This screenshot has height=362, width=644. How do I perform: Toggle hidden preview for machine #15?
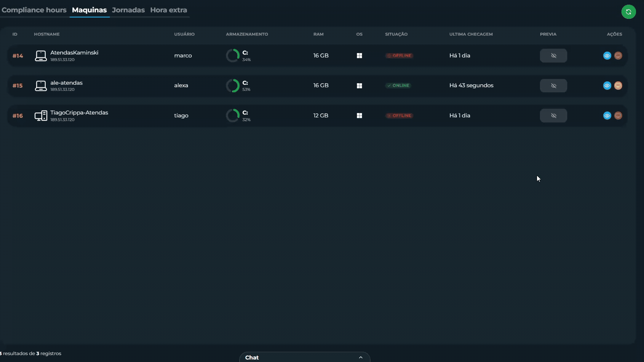click(553, 85)
